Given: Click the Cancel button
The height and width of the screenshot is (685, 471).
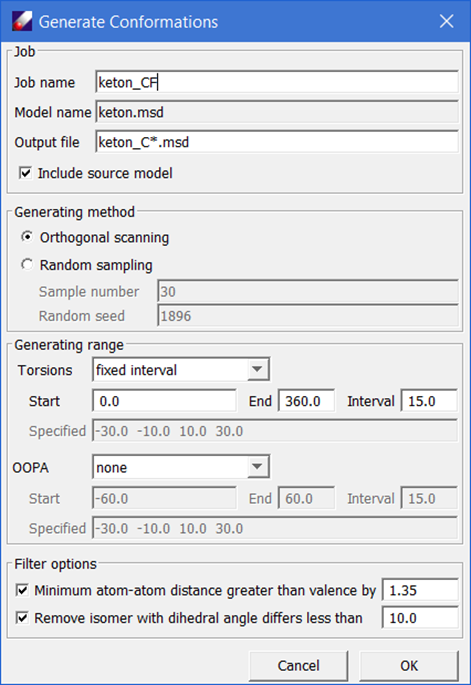Looking at the screenshot, I should click(298, 665).
